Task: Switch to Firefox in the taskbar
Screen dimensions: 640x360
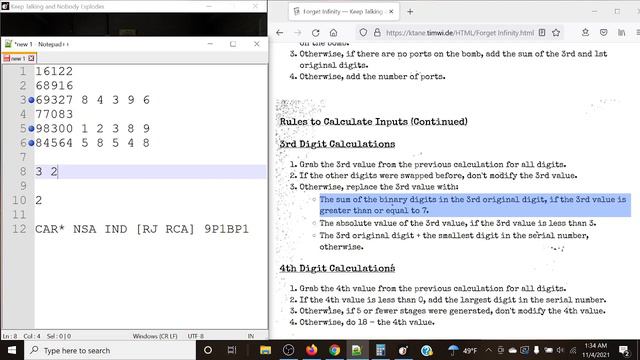Action: (x=311, y=350)
